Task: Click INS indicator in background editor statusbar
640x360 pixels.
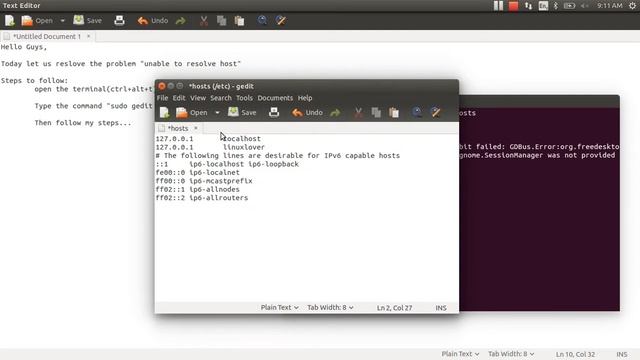Action: click(x=622, y=354)
